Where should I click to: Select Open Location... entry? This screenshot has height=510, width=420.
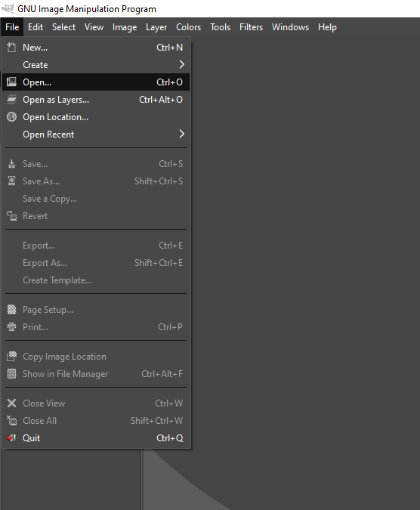(x=96, y=117)
